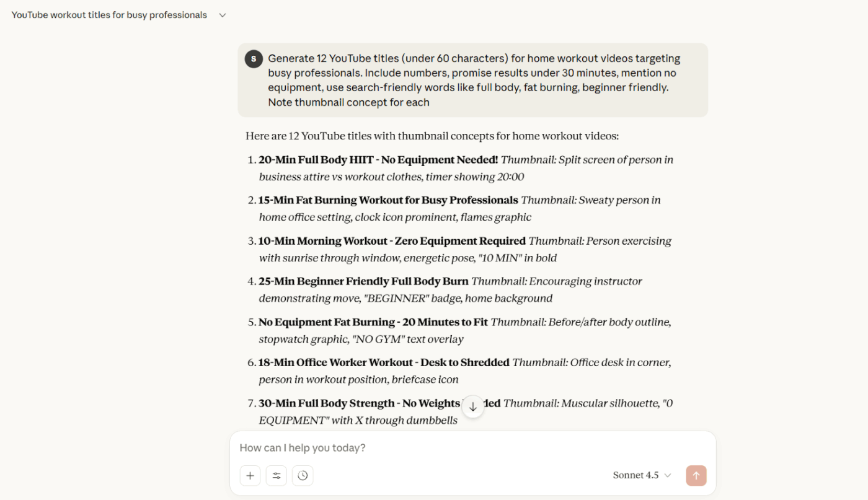Click the '15-Min Fat Burning Workout' title text
This screenshot has height=500, width=868.
tap(388, 200)
